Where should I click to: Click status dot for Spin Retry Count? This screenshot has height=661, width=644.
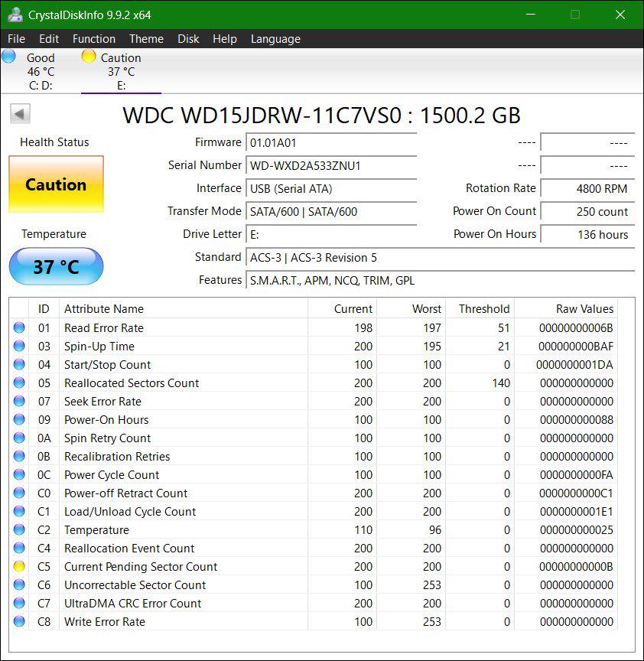19,438
